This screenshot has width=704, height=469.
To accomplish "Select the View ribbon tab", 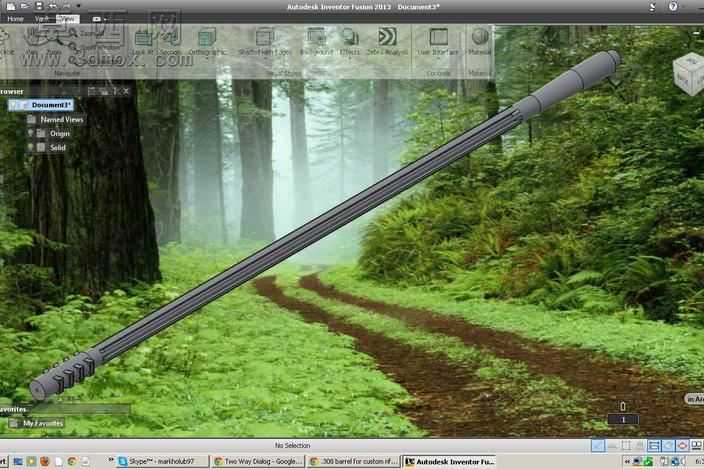I will tap(68, 19).
